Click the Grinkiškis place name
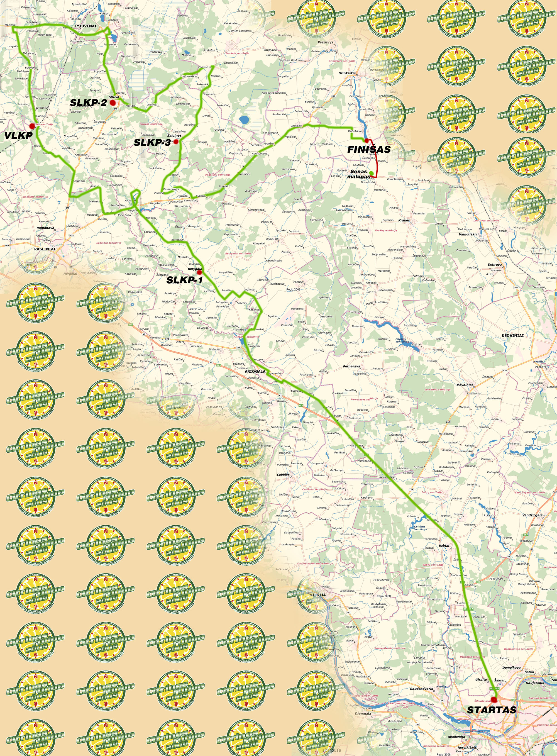This screenshot has height=756, width=557. point(347,73)
